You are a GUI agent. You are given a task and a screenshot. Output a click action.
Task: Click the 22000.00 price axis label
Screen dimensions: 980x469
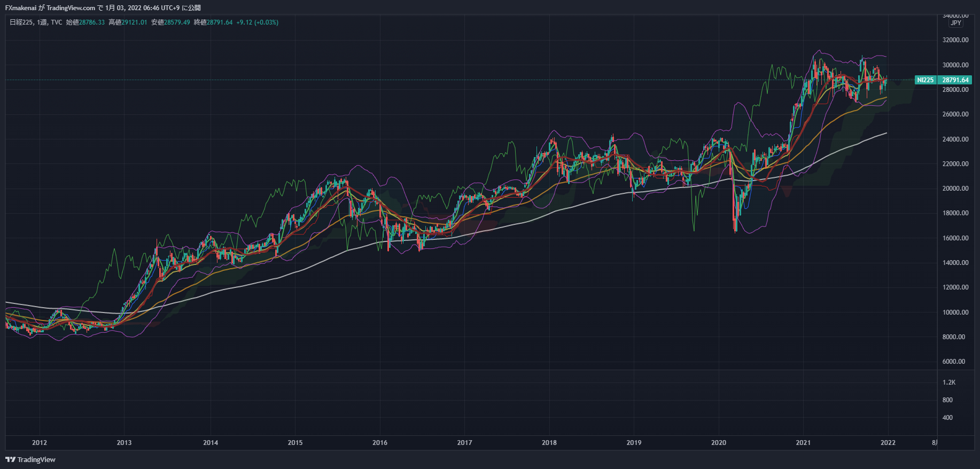pos(955,164)
